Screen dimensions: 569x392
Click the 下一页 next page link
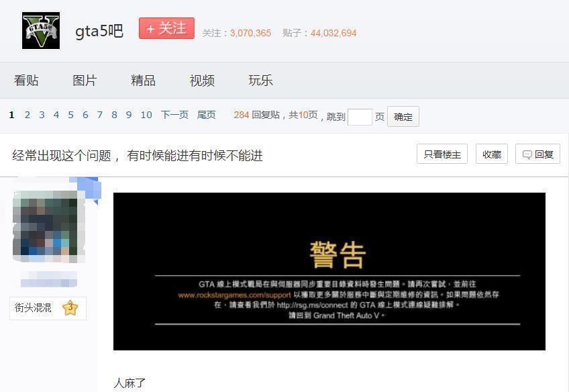click(x=174, y=115)
